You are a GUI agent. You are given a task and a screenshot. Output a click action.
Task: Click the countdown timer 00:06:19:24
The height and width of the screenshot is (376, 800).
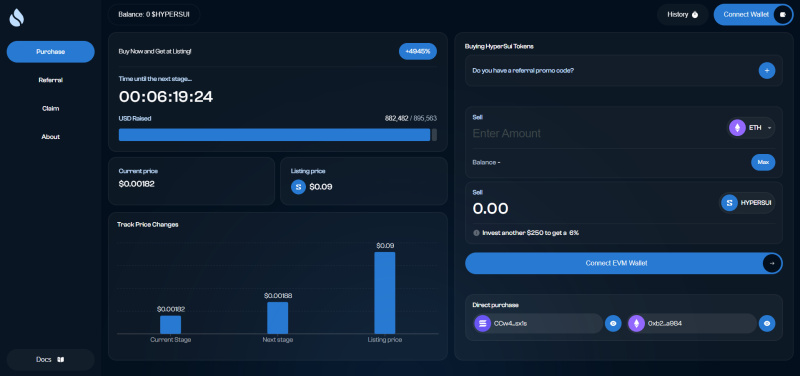click(166, 96)
